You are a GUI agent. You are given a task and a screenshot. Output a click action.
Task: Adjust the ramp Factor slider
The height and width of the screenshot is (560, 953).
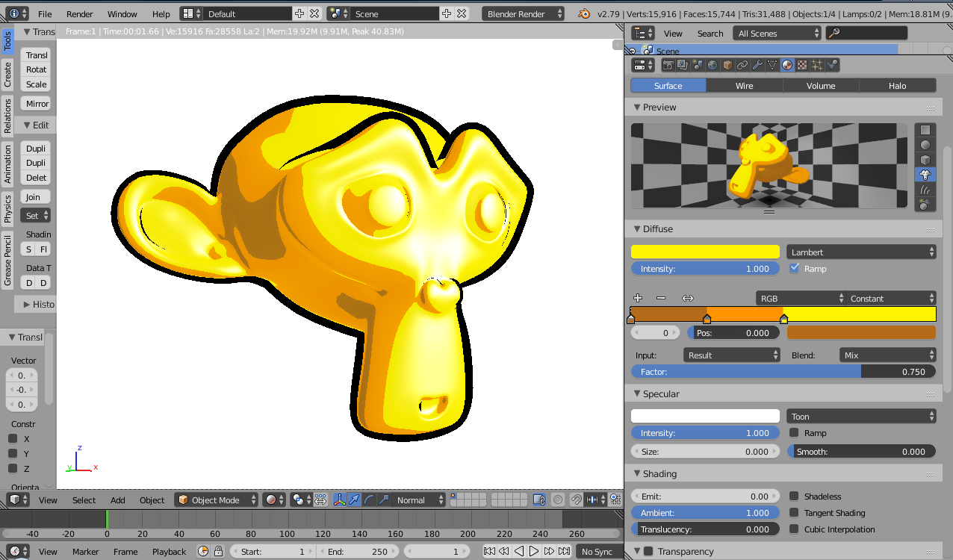pyautogui.click(x=783, y=371)
